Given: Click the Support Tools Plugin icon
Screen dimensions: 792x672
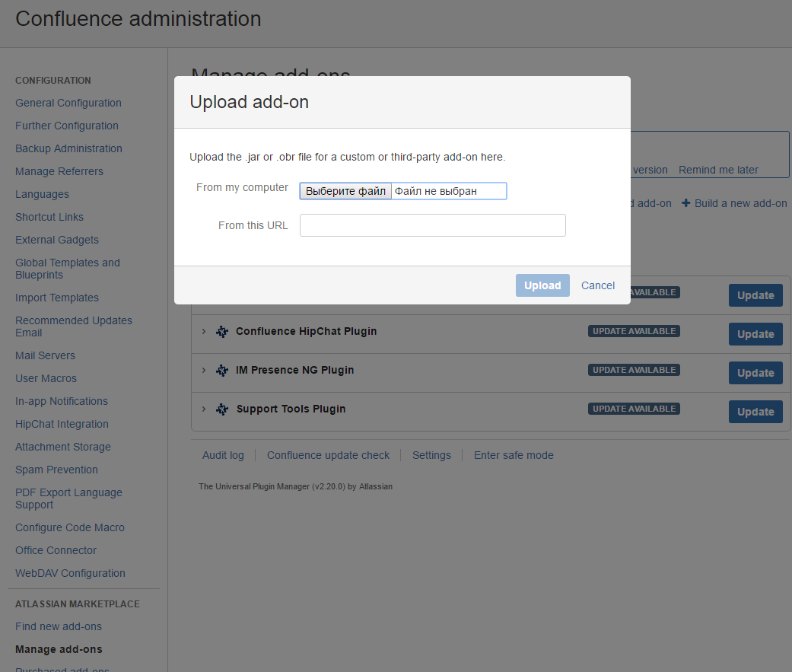Looking at the screenshot, I should [221, 409].
